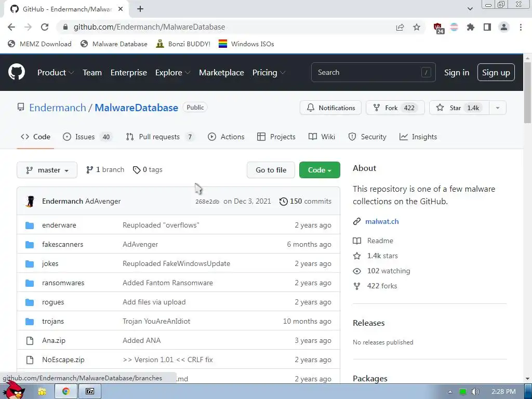Open new browser tab with plus icon
The height and width of the screenshot is (399, 532).
click(x=140, y=9)
